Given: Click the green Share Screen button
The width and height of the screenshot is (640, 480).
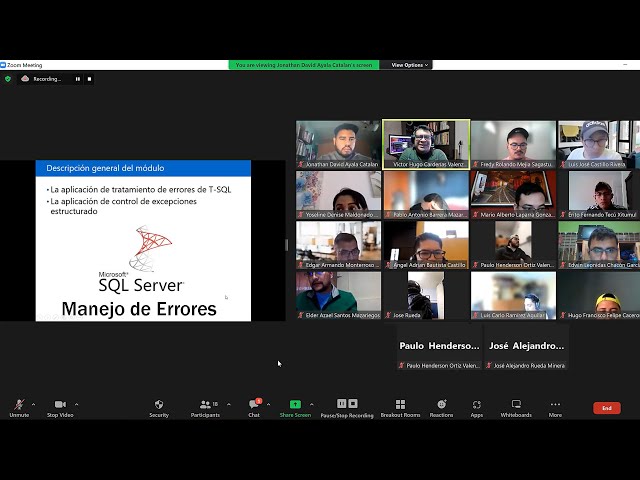Looking at the screenshot, I should pos(295,408).
